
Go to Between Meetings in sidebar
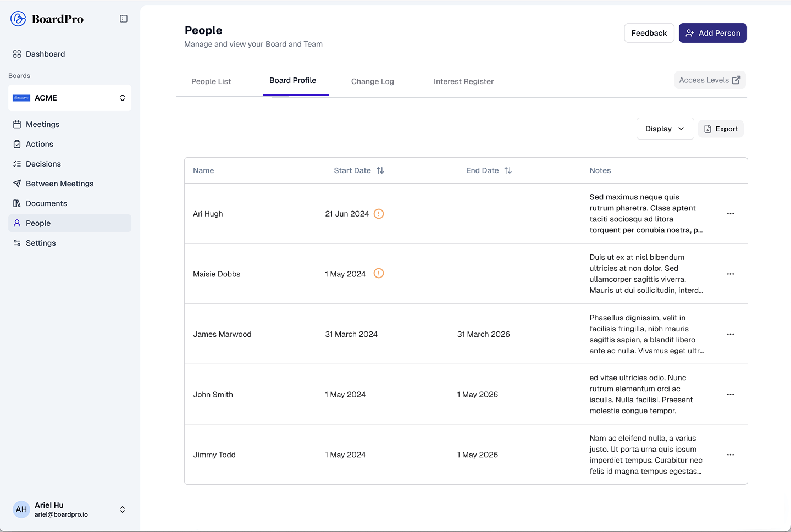coord(59,184)
